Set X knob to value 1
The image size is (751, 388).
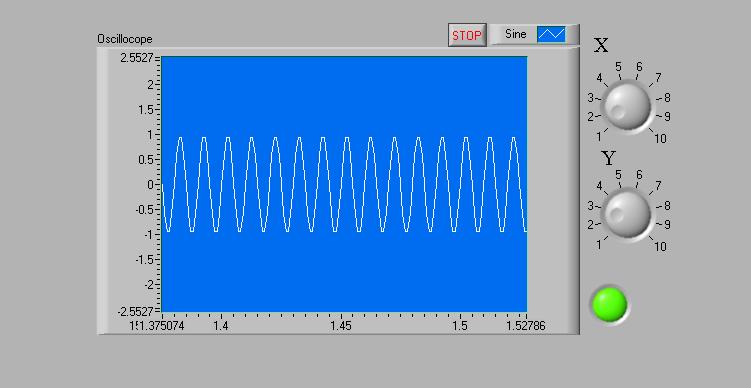click(599, 137)
